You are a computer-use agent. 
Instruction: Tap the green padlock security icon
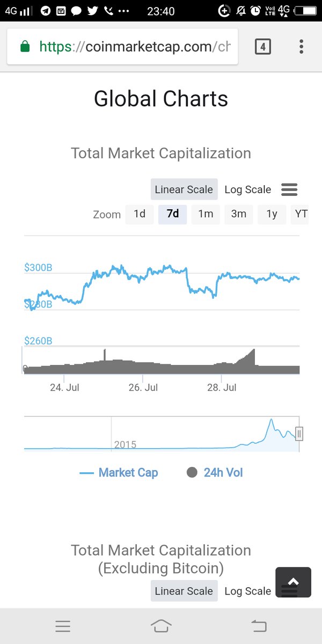(25, 47)
